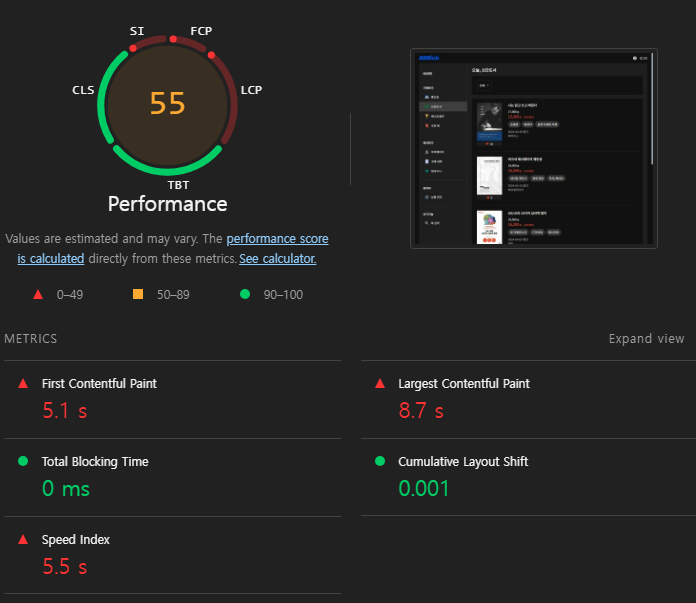Viewport: 696px width, 603px height.
Task: Click the Total Blocking Time metric title
Action: 95,462
